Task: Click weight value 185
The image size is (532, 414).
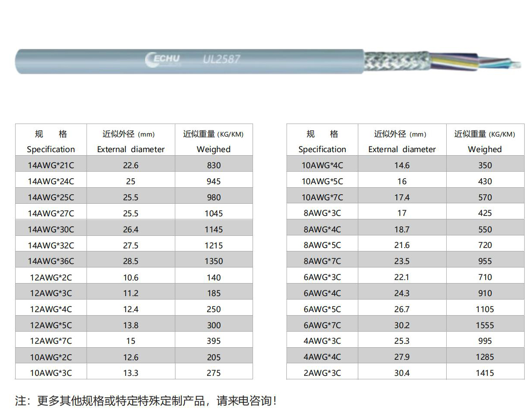Action: tap(214, 293)
